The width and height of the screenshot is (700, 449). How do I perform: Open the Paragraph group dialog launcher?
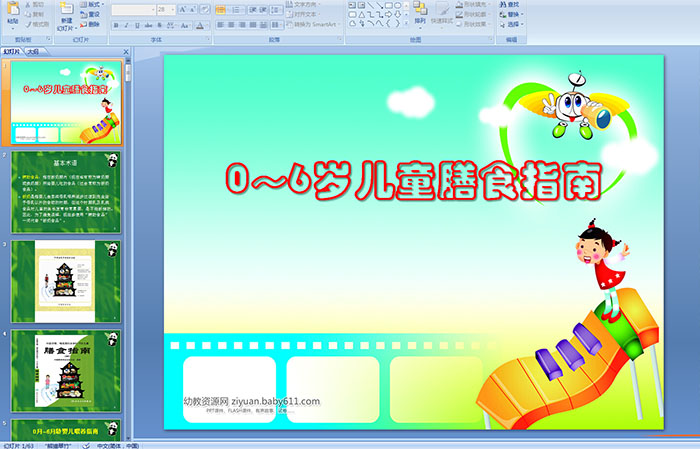340,40
